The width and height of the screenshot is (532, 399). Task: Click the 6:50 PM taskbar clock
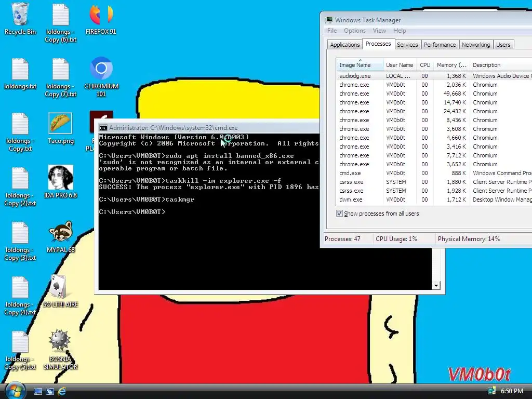[512, 391]
